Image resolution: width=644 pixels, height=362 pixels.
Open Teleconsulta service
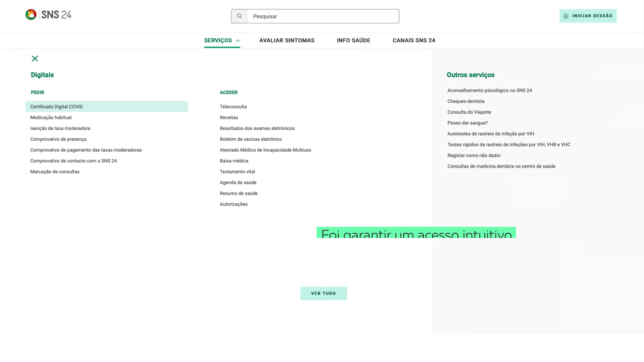[233, 107]
